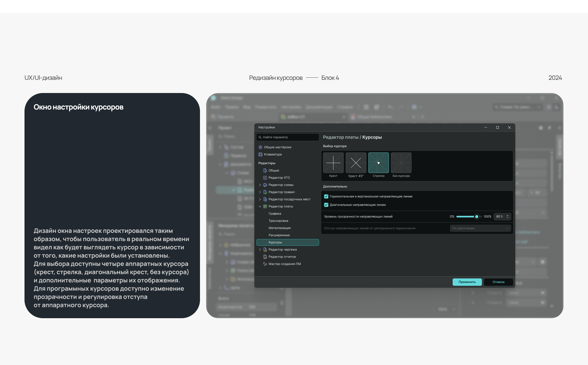Open Редактор УГО settings
Viewport: 588px width, 365px height.
pos(279,178)
